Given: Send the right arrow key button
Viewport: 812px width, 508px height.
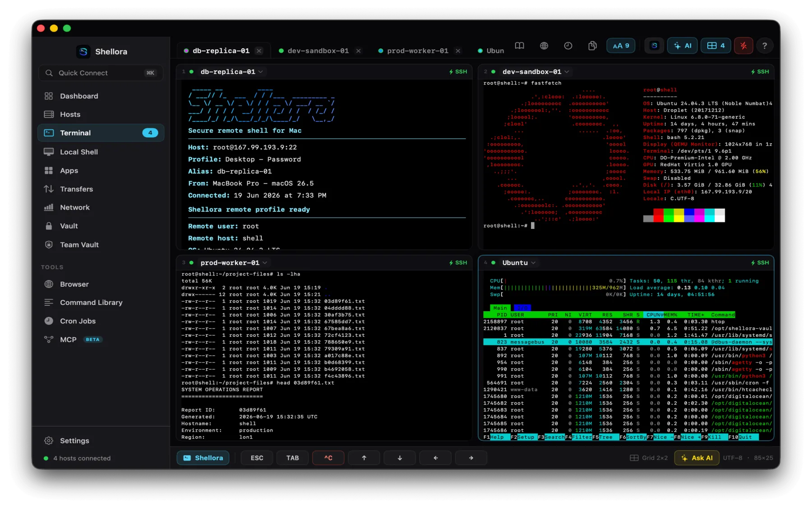Looking at the screenshot, I should coord(471,458).
